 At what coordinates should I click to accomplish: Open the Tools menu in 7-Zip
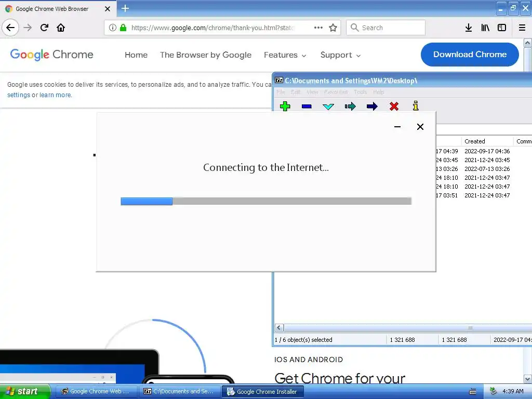pyautogui.click(x=361, y=92)
